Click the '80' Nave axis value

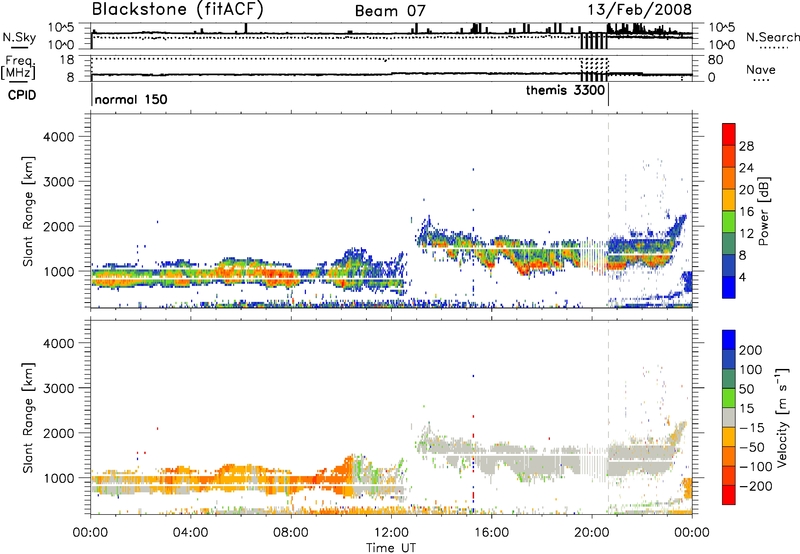715,60
